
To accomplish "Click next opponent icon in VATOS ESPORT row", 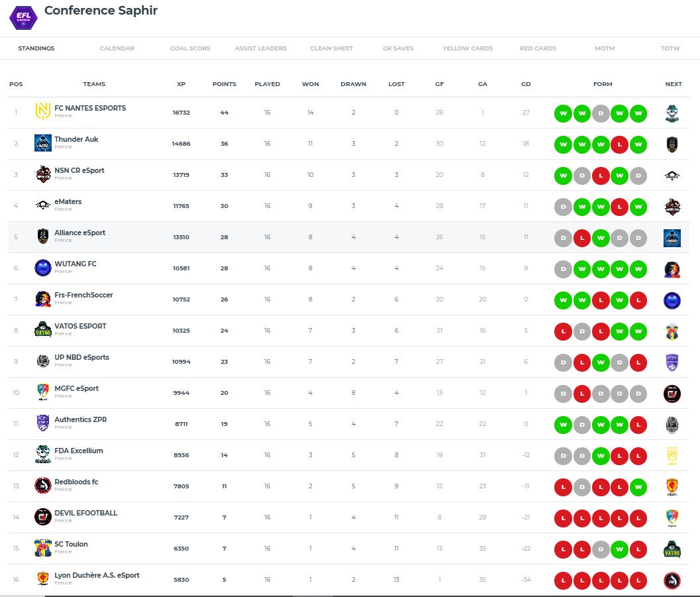I will tap(672, 332).
